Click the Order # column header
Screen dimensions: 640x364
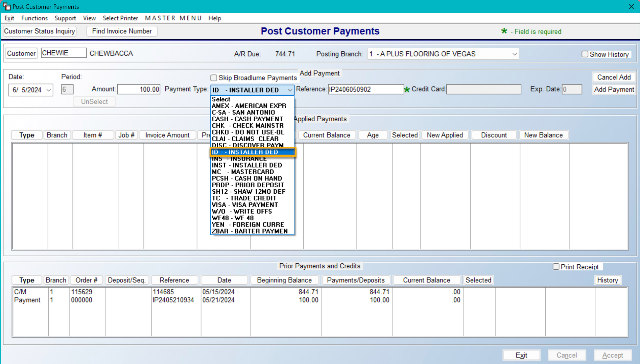click(x=86, y=280)
